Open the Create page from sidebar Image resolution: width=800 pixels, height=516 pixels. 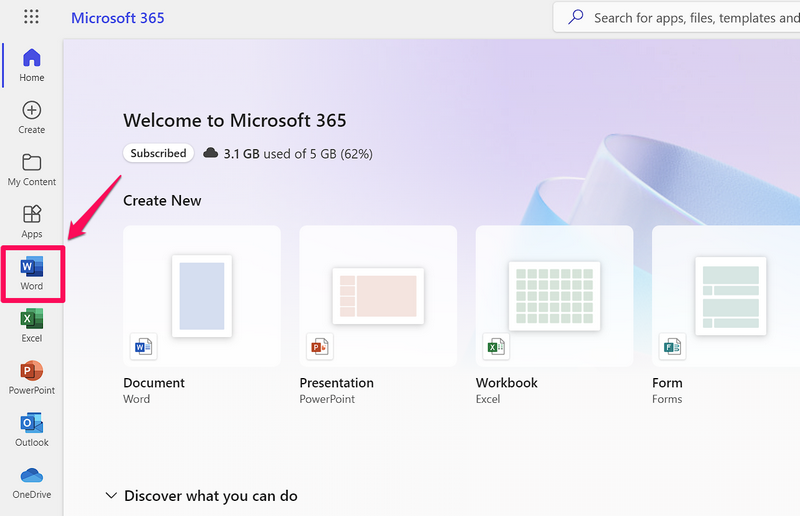(x=32, y=117)
